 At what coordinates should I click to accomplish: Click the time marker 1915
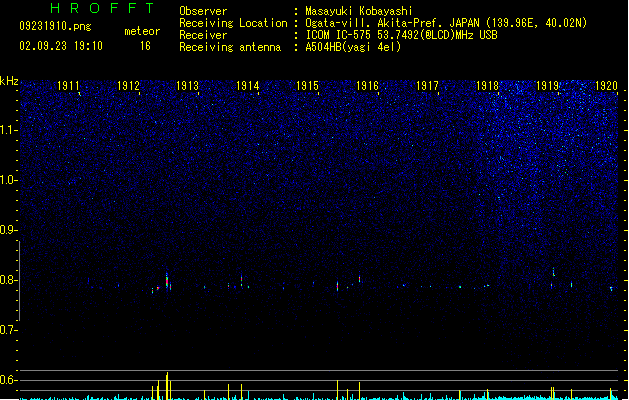pyautogui.click(x=307, y=86)
